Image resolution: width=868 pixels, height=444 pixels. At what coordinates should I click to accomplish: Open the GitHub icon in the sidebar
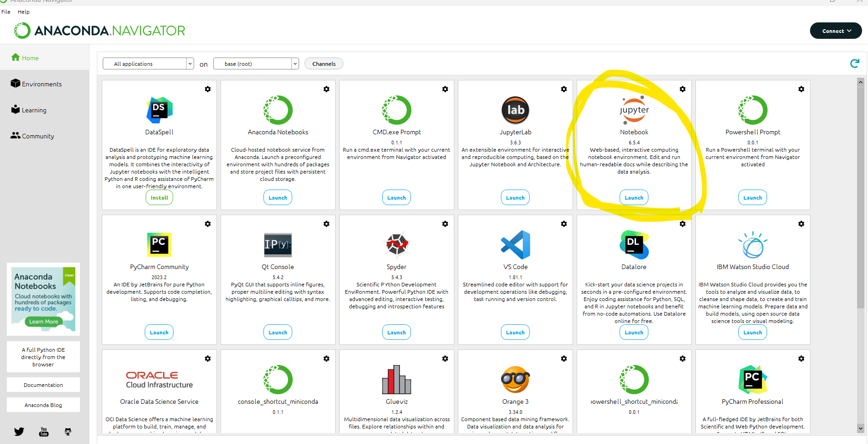tap(68, 432)
